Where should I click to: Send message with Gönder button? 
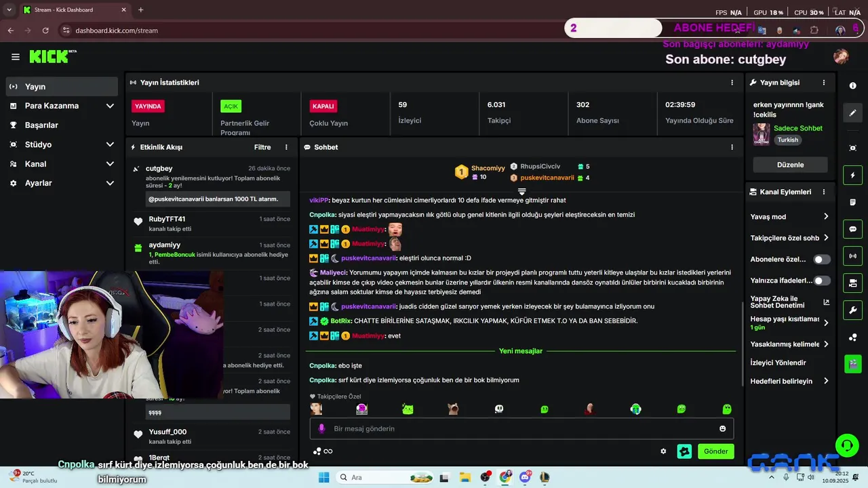click(x=715, y=451)
